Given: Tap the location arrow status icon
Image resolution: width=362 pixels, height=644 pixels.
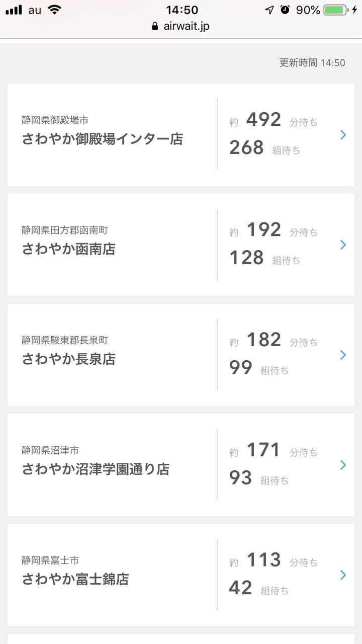Looking at the screenshot, I should [x=270, y=10].
